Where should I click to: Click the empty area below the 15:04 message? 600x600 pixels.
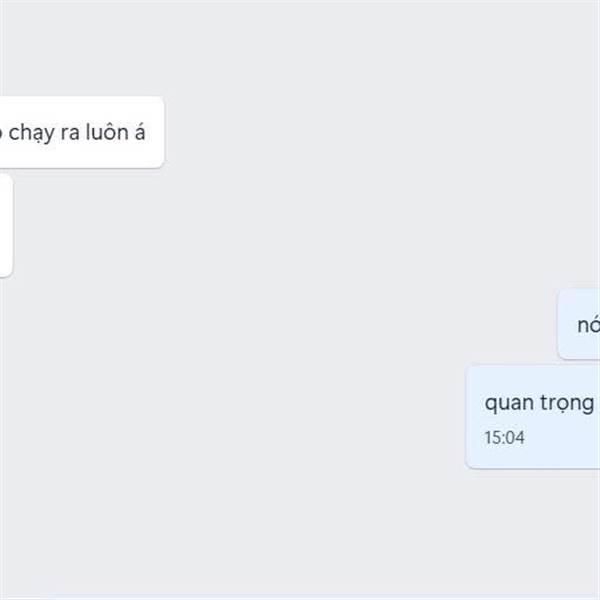(300, 532)
